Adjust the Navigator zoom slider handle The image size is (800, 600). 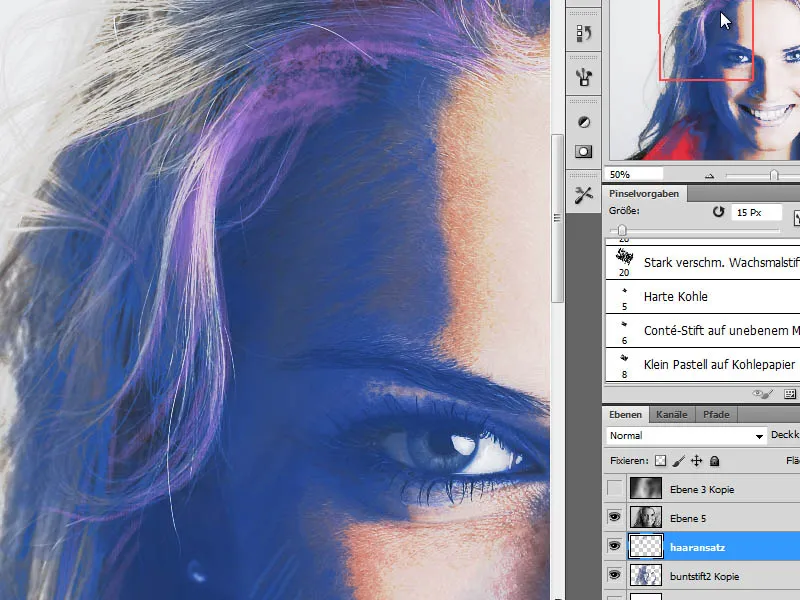click(774, 176)
